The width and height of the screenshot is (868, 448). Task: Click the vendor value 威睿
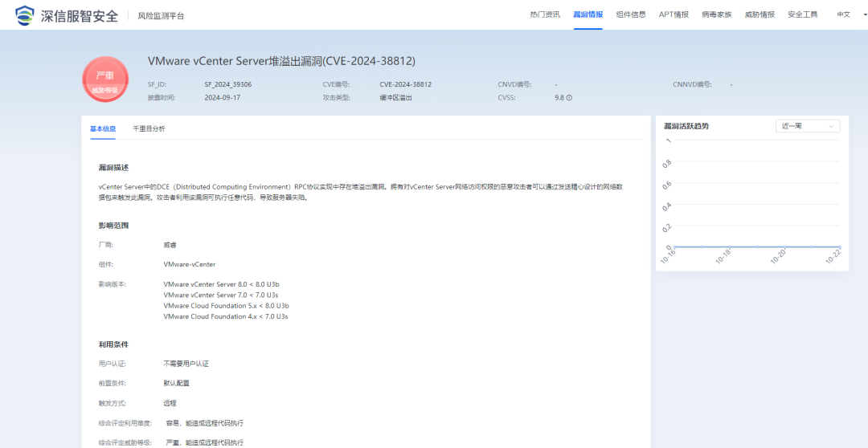click(x=170, y=244)
